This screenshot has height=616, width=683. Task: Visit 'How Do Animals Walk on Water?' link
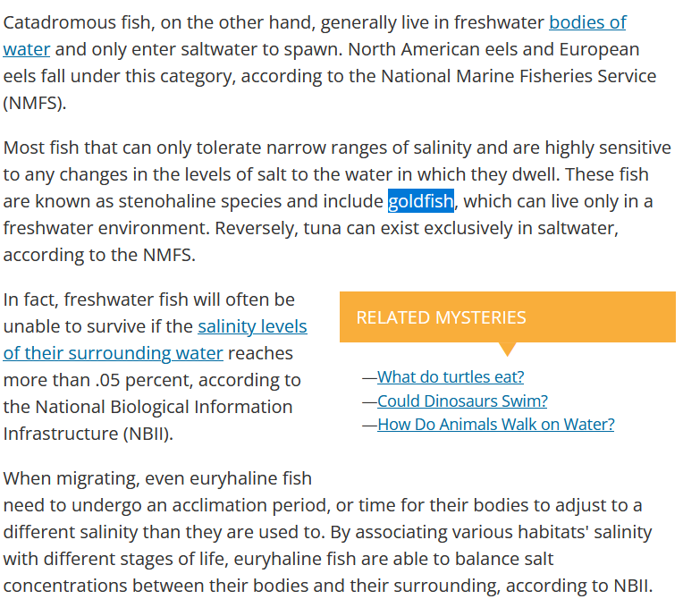point(495,425)
